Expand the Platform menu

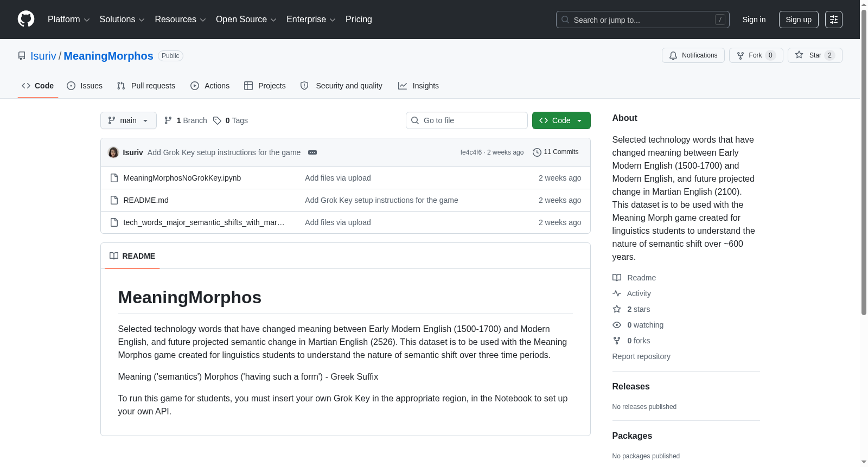click(68, 20)
